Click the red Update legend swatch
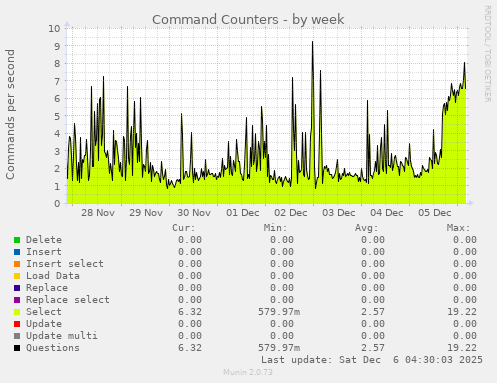Image resolution: width=497 pixels, height=383 pixels. (x=17, y=324)
